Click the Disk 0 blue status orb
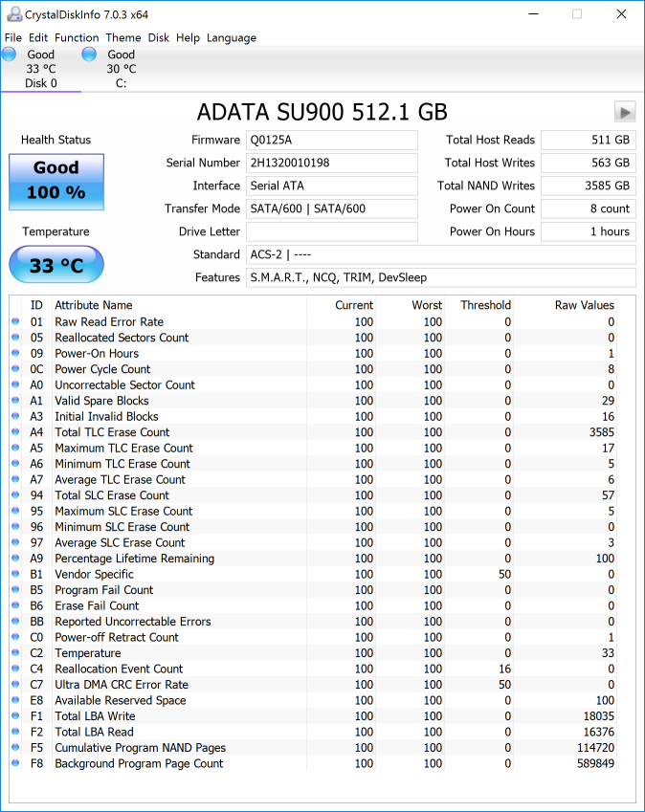The width and height of the screenshot is (645, 812). click(10, 55)
